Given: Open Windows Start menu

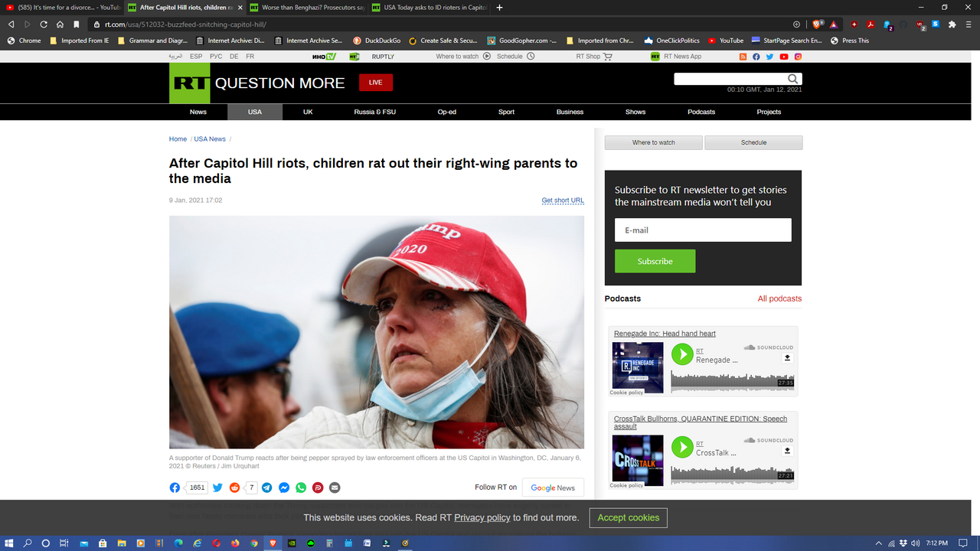Looking at the screenshot, I should (9, 543).
